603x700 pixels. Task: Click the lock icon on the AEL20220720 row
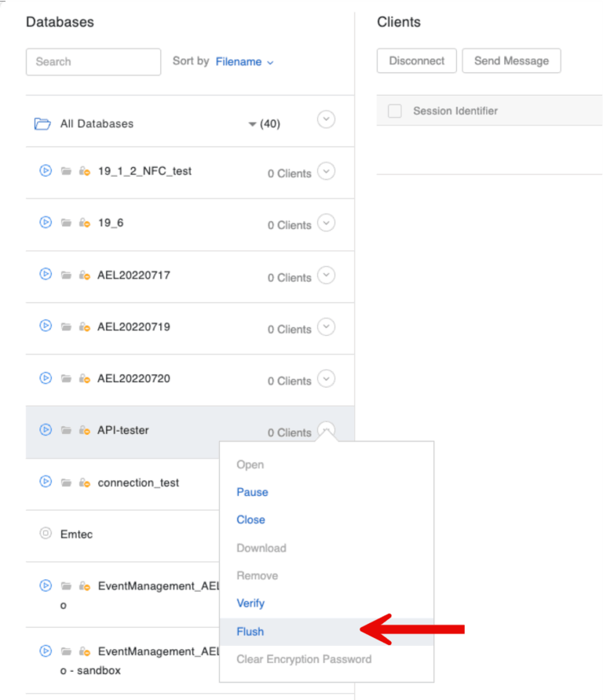[85, 379]
